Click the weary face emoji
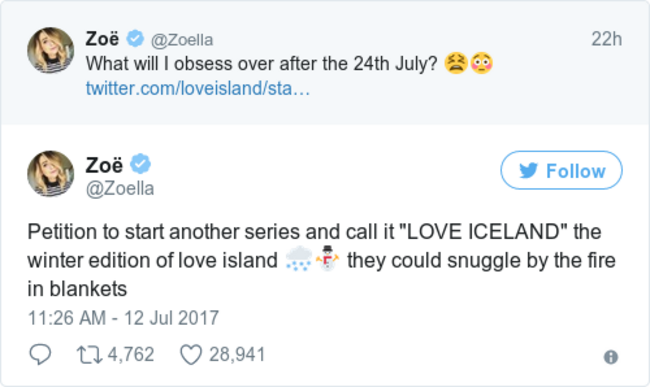This screenshot has width=650, height=387. click(x=456, y=63)
